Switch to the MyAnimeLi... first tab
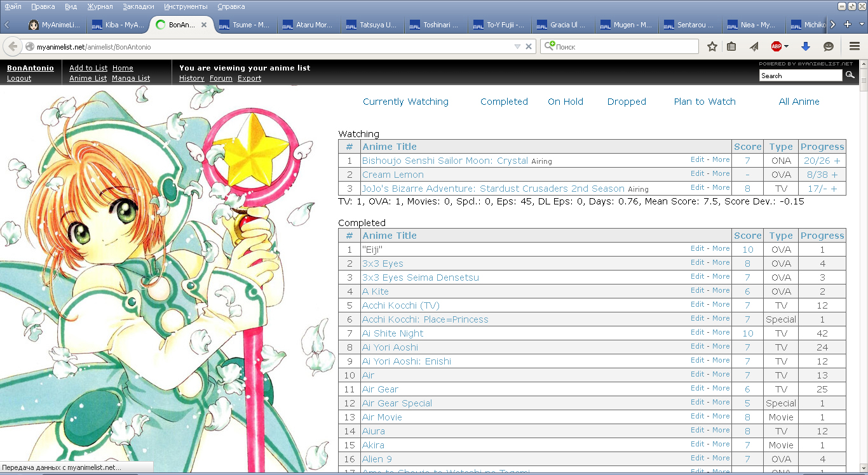 (55, 25)
